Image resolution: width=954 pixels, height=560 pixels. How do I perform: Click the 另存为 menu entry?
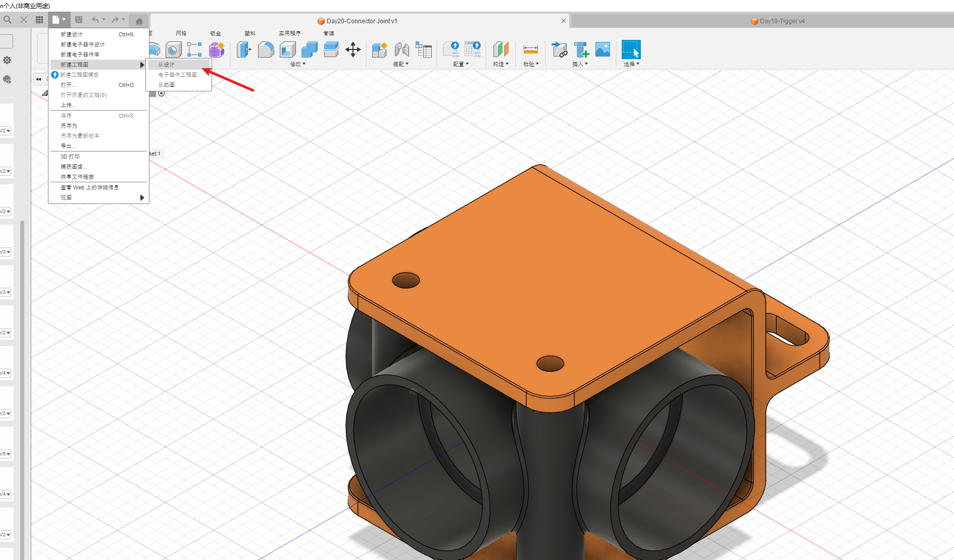(x=69, y=126)
